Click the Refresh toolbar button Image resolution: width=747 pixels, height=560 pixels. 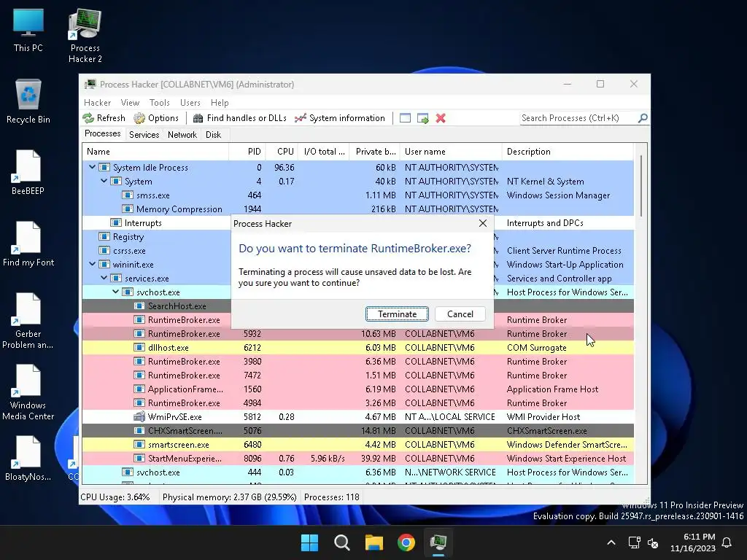(104, 118)
